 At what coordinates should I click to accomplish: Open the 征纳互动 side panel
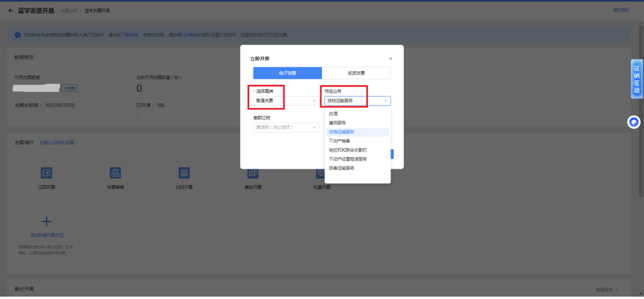point(637,79)
